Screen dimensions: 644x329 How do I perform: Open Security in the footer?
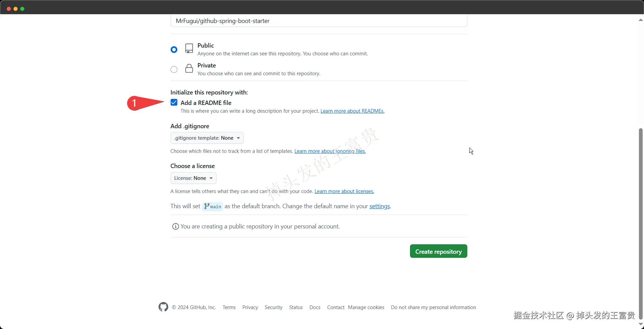(273, 307)
